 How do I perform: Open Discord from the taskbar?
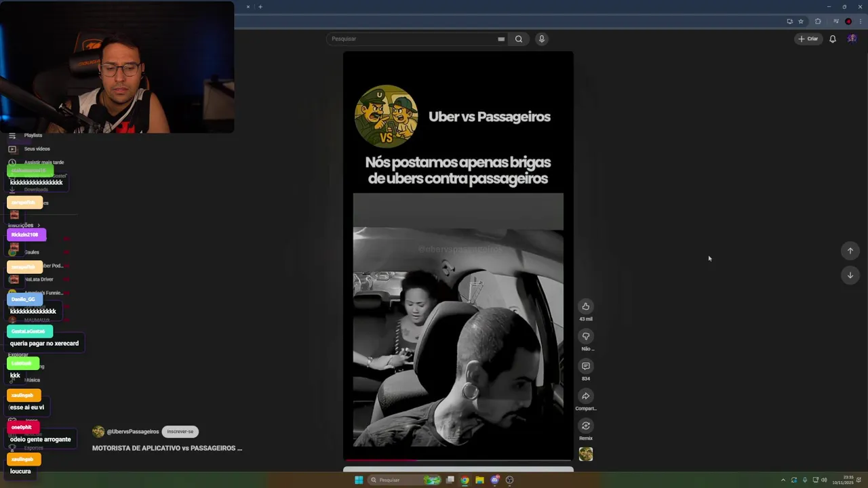click(x=494, y=480)
